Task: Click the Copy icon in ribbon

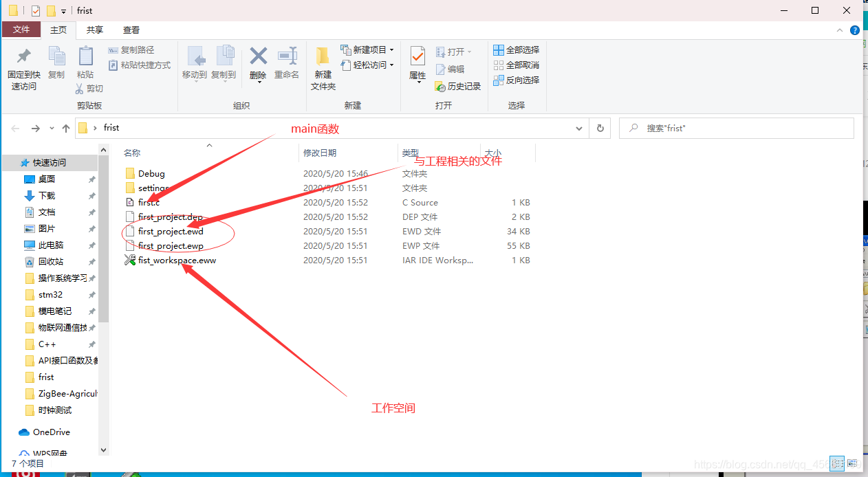Action: (x=56, y=56)
